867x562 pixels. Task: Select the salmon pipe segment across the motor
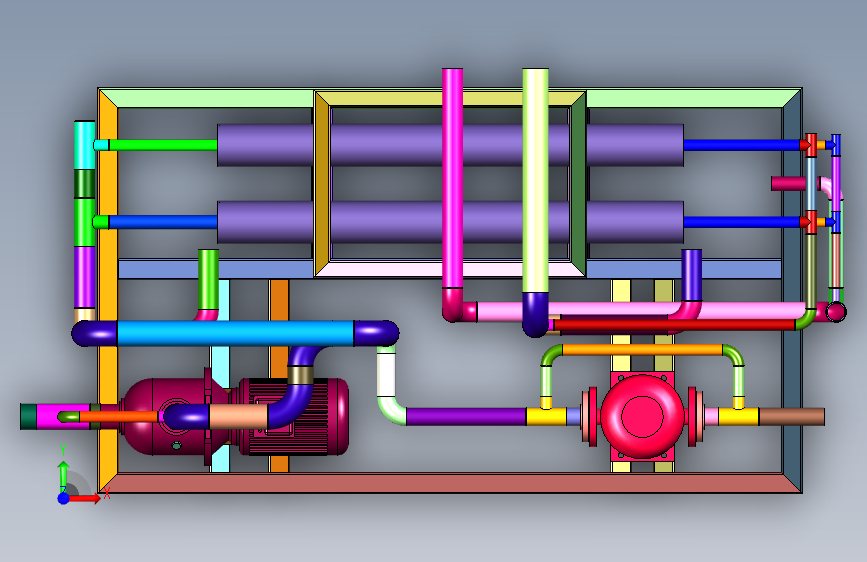coord(238,417)
